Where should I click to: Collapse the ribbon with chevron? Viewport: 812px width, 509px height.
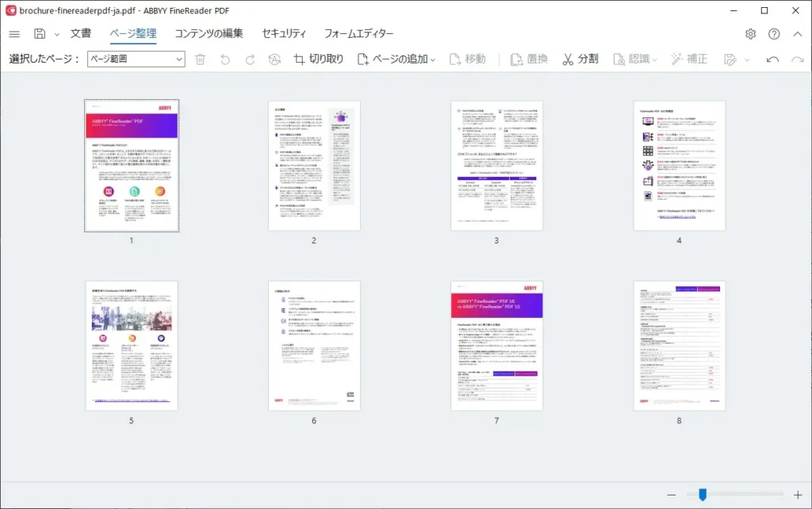coord(798,34)
